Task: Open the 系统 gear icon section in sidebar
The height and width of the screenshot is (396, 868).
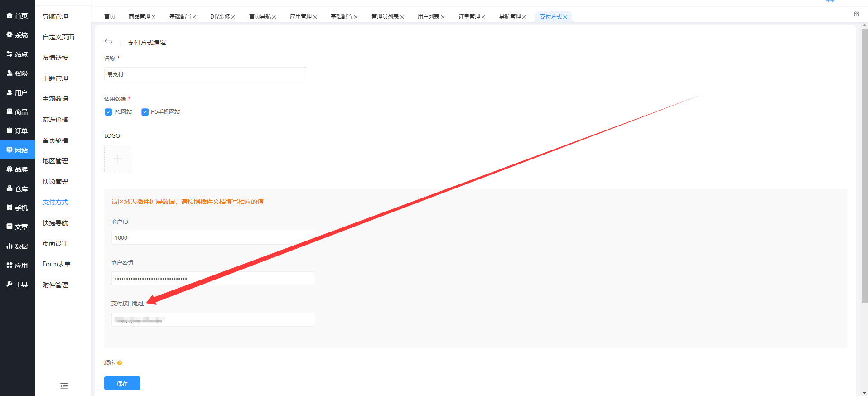Action: click(17, 35)
